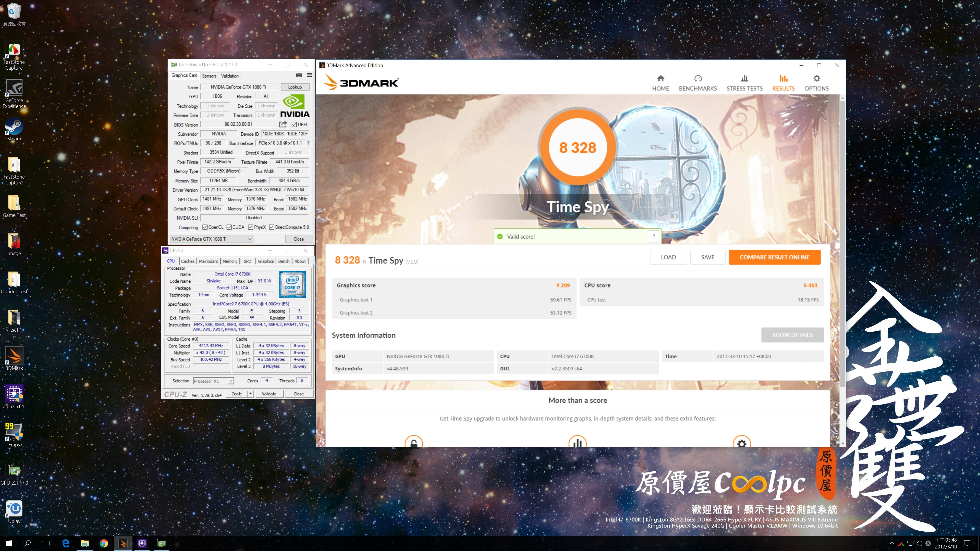Open GPU-Z.1.17.0 desktop shortcut
Screen dimensions: 980x551
click(14, 474)
